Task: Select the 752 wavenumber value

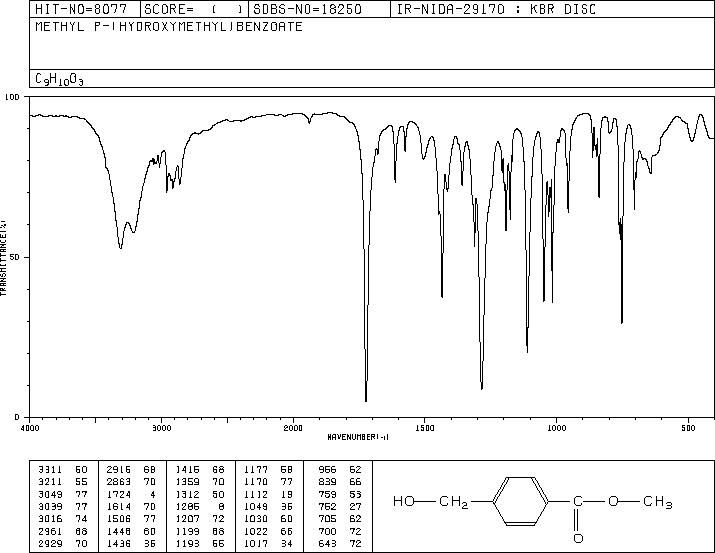Action: click(x=327, y=506)
